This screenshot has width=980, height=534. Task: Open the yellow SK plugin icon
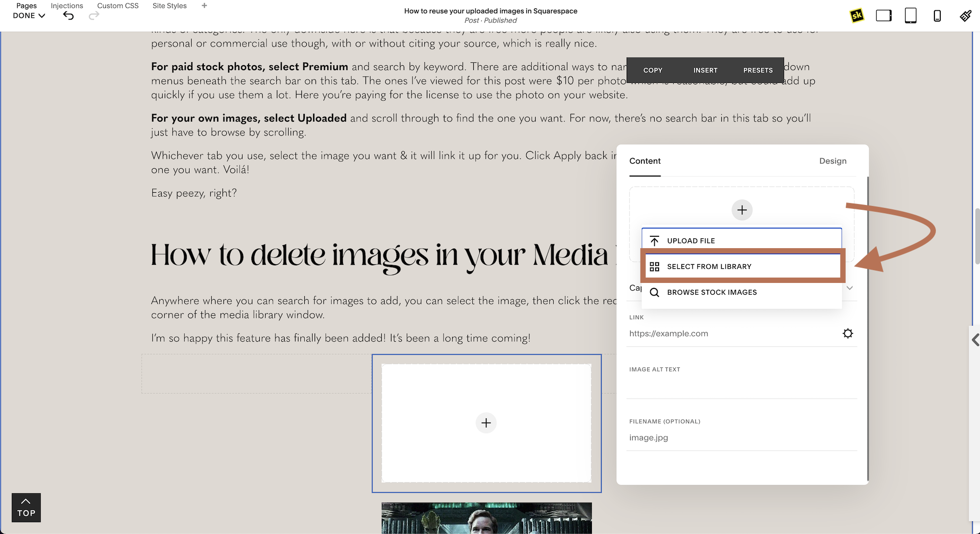point(857,16)
